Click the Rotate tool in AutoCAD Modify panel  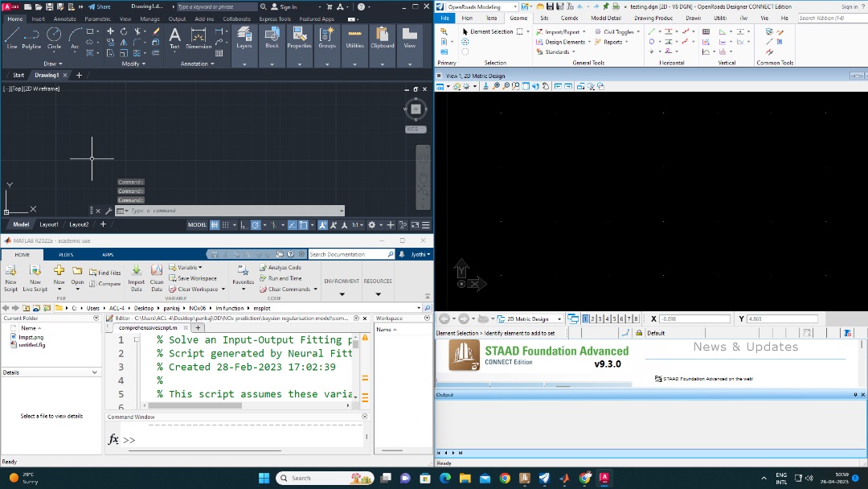click(x=124, y=31)
